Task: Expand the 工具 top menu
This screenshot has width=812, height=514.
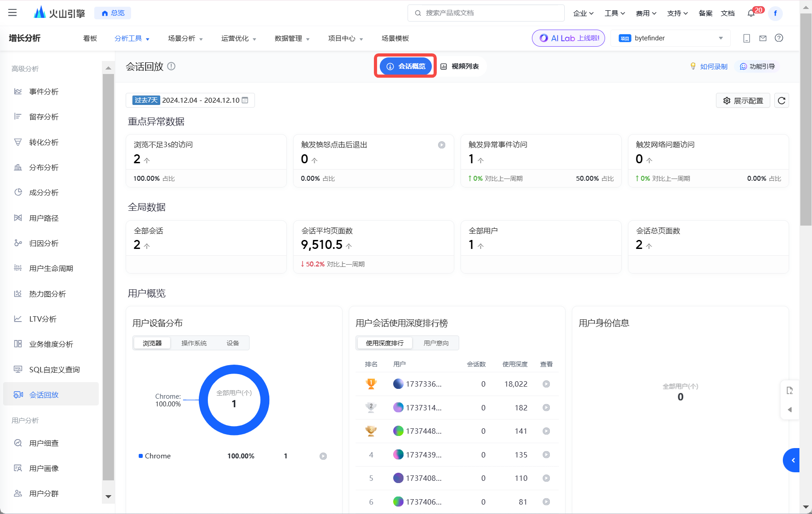Action: coord(614,13)
